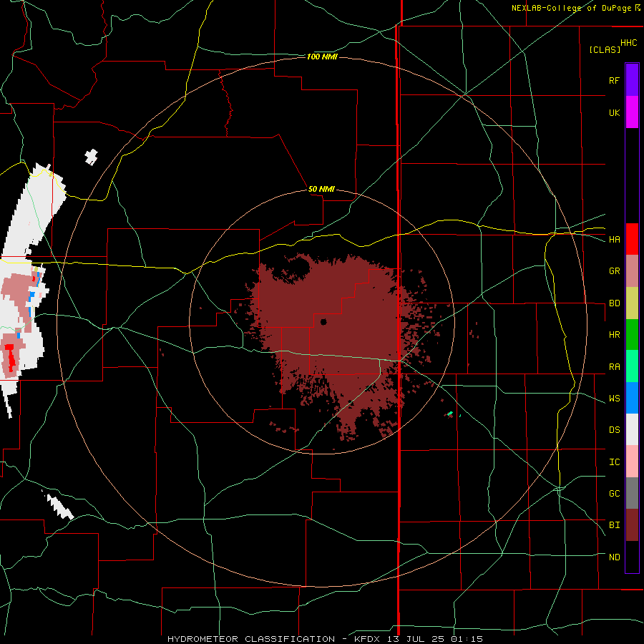644x644 pixels.
Task: Click the red HA legend color swatch
Action: pyautogui.click(x=632, y=239)
